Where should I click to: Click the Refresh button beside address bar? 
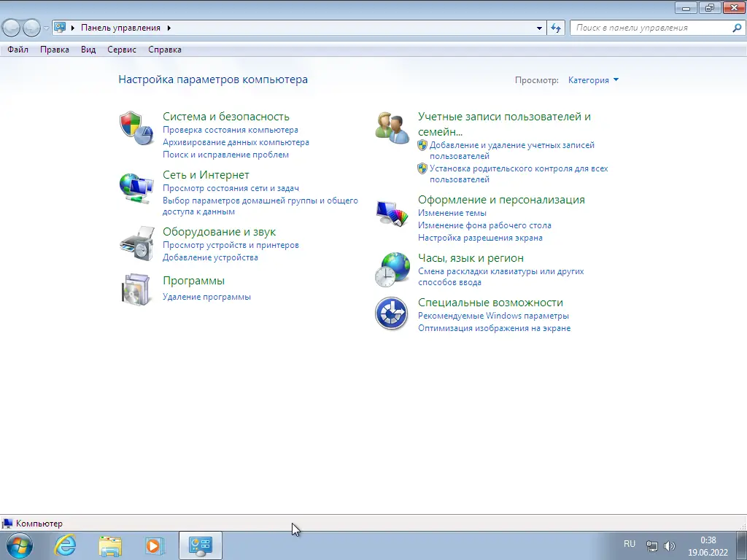(x=556, y=28)
